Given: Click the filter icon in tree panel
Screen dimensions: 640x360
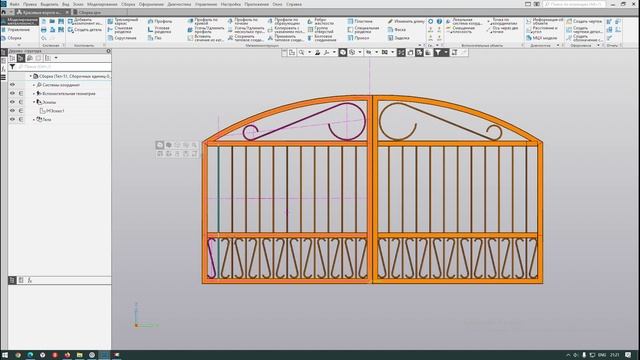Looking at the screenshot, I should pyautogui.click(x=13, y=67).
